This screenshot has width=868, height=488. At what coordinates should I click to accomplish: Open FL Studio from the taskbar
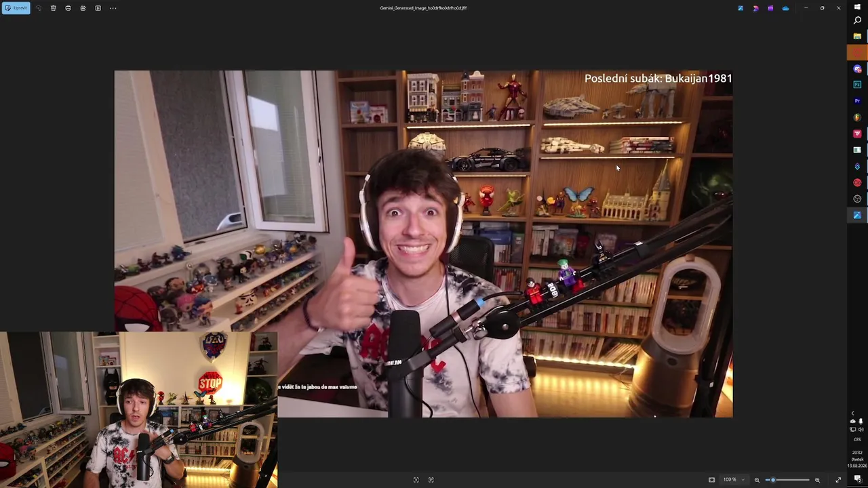[x=857, y=117]
